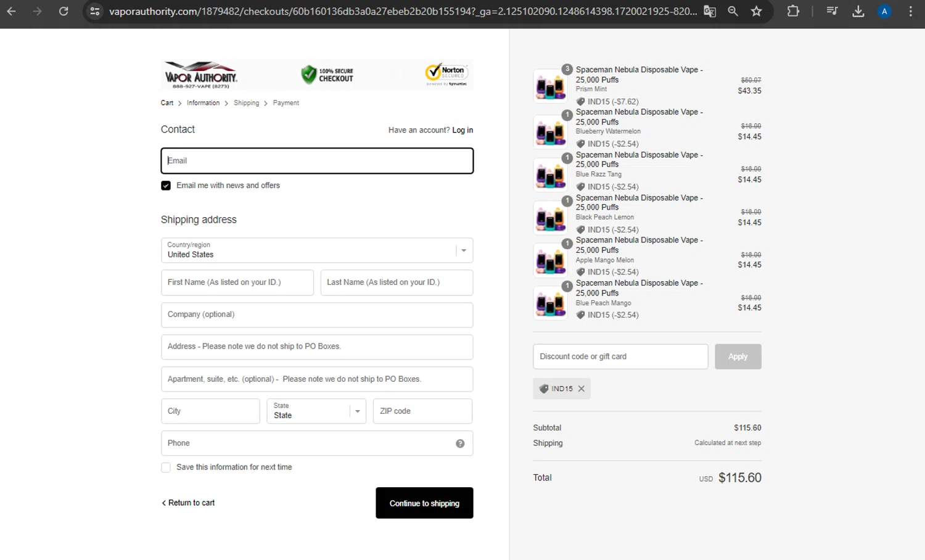The height and width of the screenshot is (560, 925).
Task: Click the Blue Razz Tang vape thumbnail
Action: click(x=550, y=175)
